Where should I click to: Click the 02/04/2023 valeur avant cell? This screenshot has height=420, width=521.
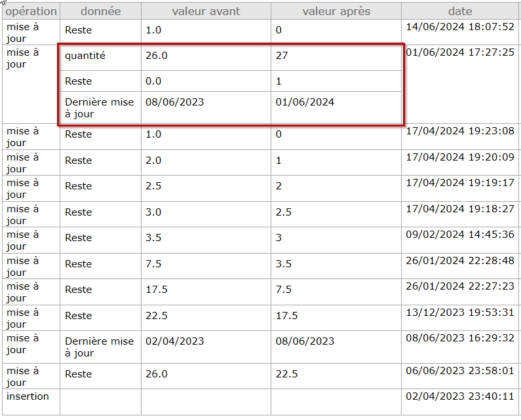point(174,341)
